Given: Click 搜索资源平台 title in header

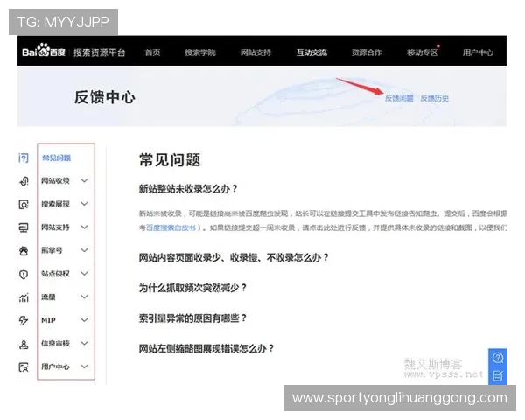Looking at the screenshot, I should tap(100, 52).
